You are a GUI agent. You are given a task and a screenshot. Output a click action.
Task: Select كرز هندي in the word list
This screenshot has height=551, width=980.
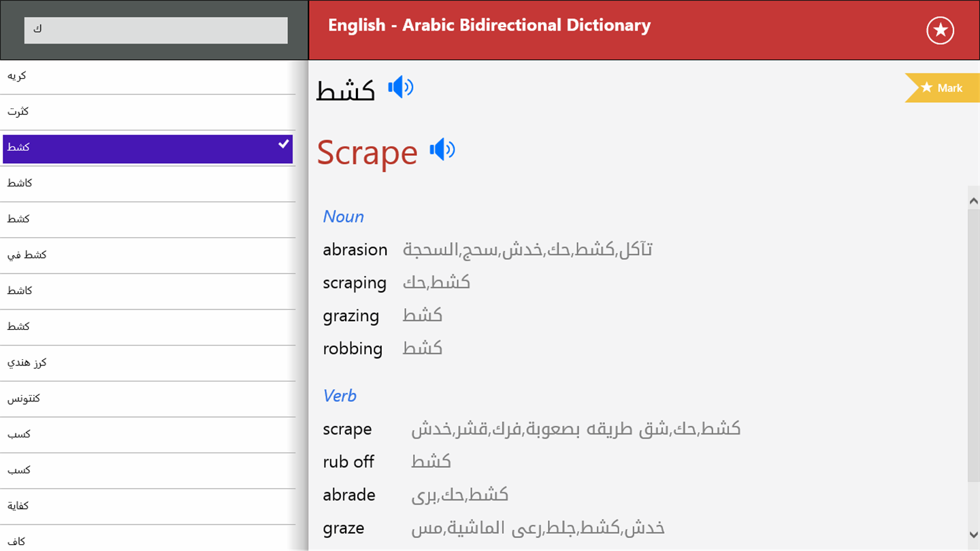(27, 363)
